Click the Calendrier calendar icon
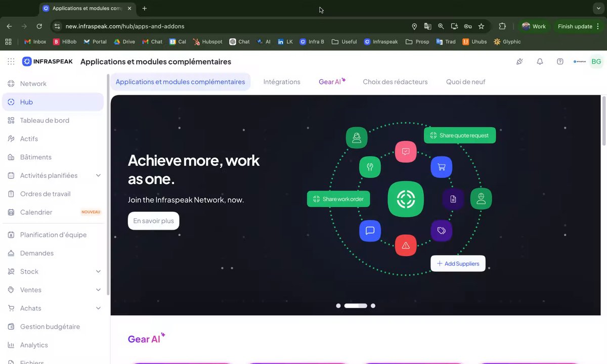The image size is (607, 364). tap(11, 212)
